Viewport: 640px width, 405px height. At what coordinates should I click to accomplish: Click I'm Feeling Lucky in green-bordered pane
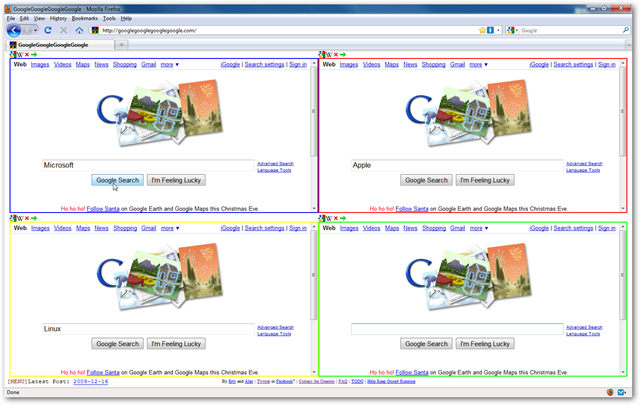click(485, 344)
